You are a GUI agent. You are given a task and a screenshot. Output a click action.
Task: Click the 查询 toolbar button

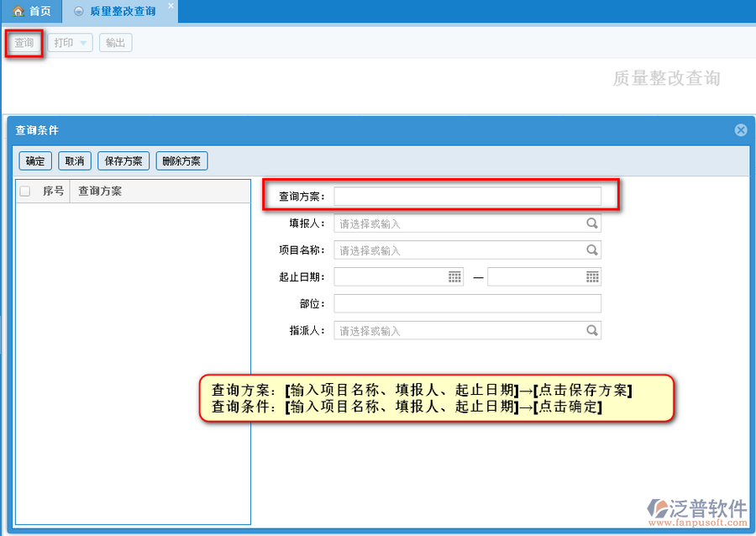click(24, 43)
